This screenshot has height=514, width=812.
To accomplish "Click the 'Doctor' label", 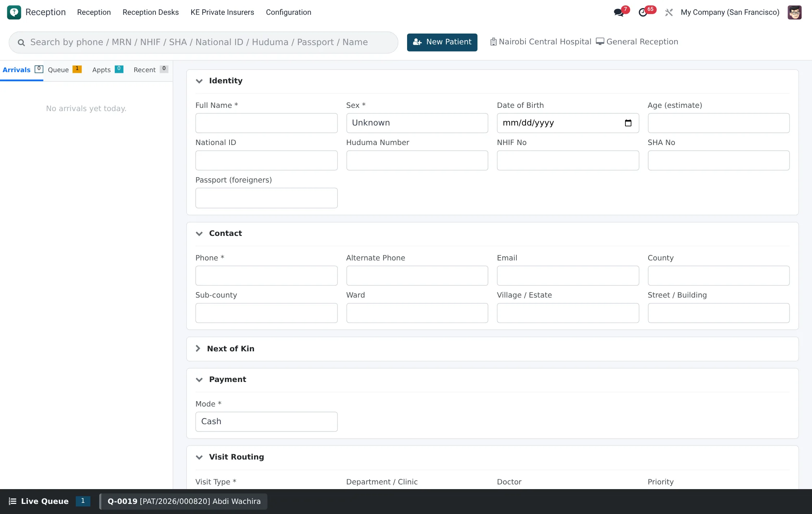I will point(509,482).
